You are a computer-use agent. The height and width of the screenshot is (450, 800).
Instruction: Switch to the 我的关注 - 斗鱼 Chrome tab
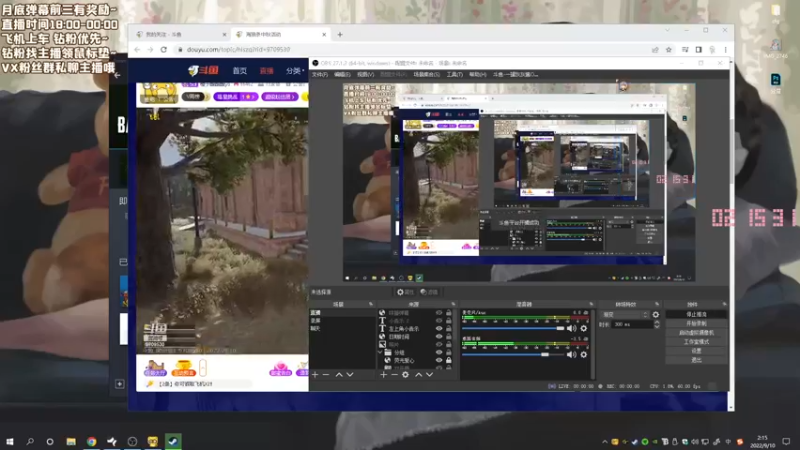pos(181,35)
